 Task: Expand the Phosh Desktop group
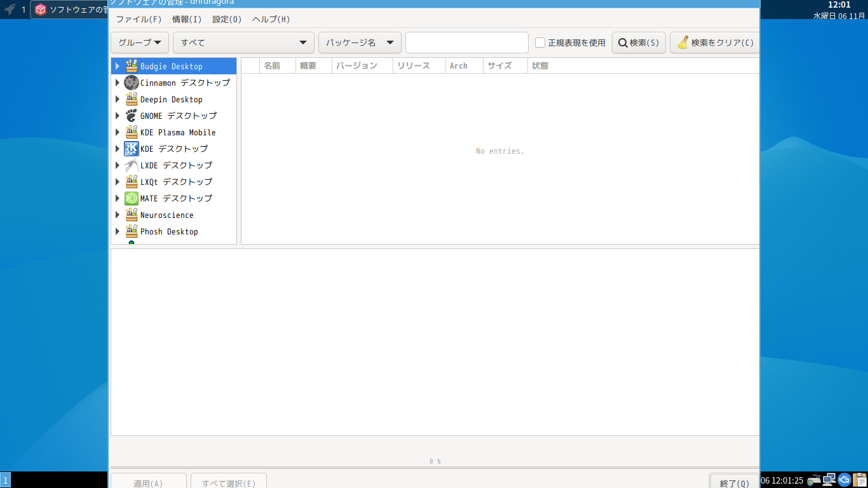click(118, 231)
